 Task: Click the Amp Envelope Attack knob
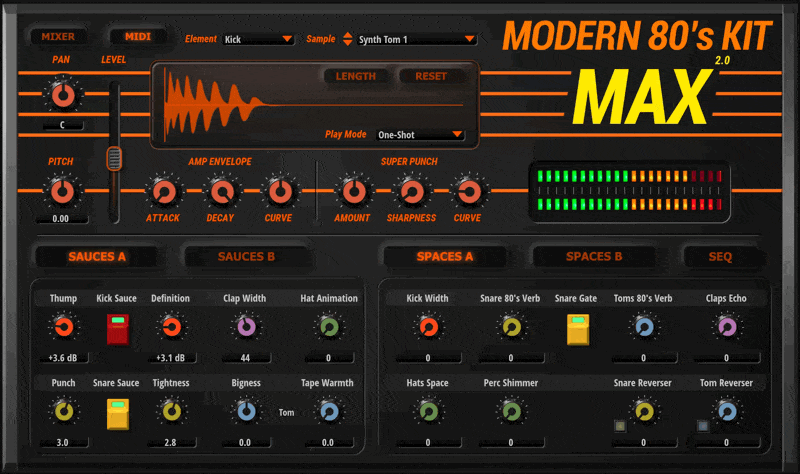pyautogui.click(x=162, y=190)
